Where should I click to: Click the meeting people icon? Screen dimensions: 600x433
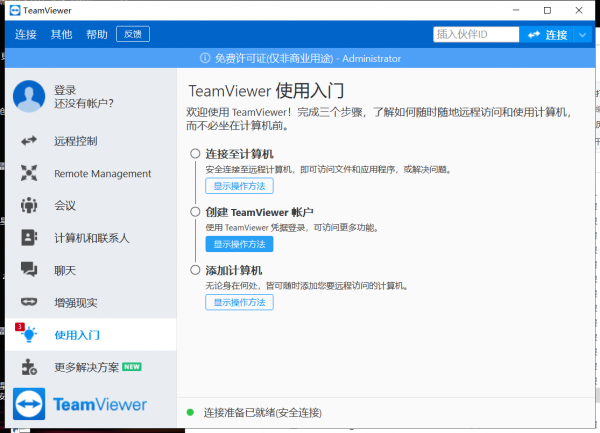[x=29, y=205]
